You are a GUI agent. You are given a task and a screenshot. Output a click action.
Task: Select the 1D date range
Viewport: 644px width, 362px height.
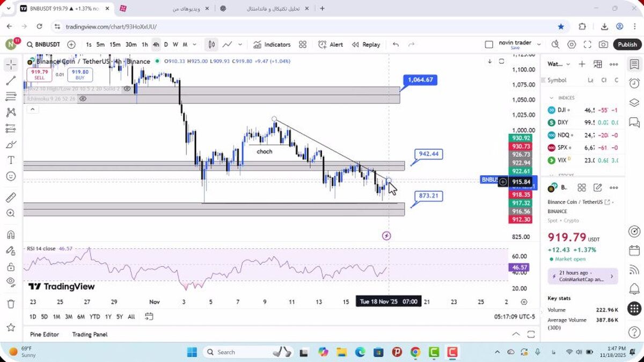[33, 316]
